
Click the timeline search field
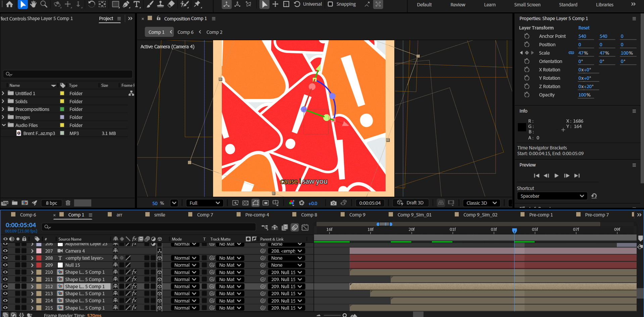click(x=151, y=227)
